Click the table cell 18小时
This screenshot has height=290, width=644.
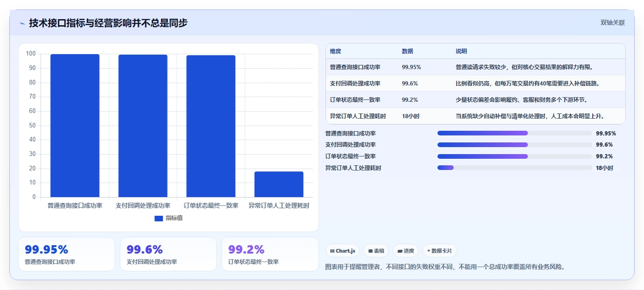point(410,116)
